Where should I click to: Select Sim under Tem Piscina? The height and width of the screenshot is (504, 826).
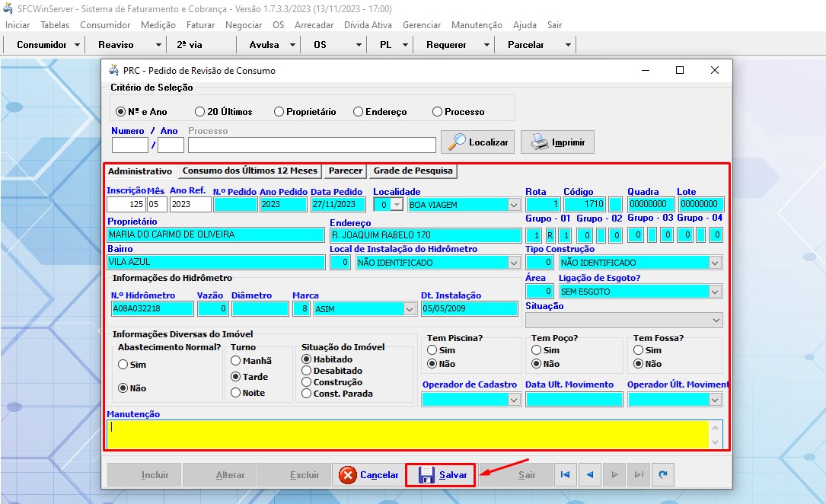click(432, 350)
